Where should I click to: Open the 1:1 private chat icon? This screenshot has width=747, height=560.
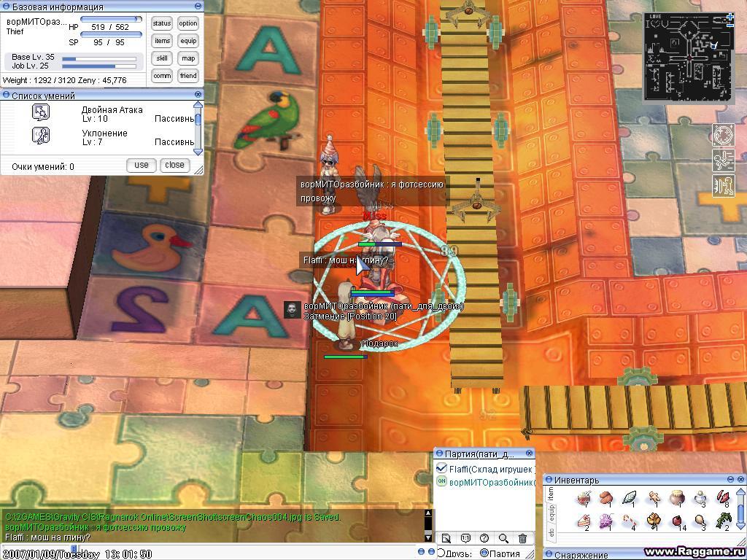click(465, 539)
